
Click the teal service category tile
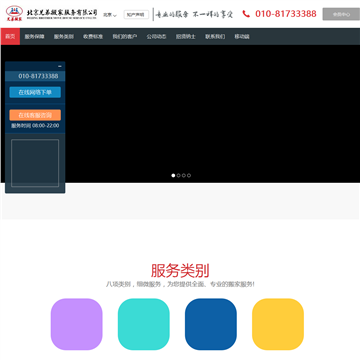pyautogui.click(x=144, y=324)
